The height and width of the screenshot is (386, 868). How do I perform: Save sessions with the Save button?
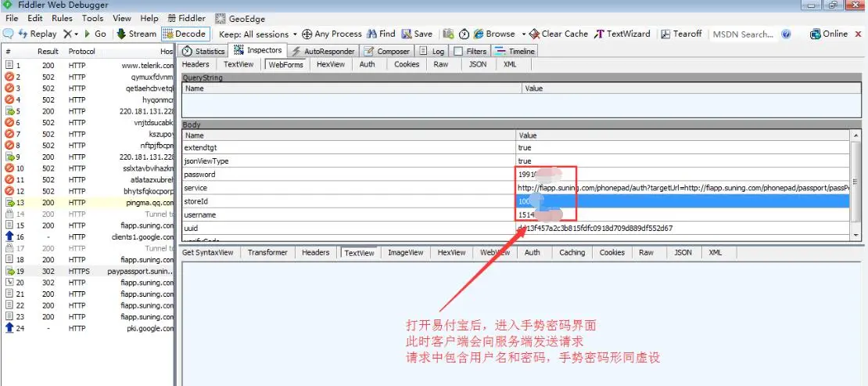tap(417, 34)
